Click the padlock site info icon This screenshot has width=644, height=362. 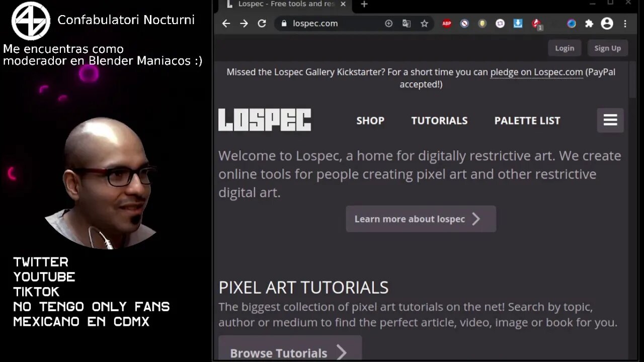[284, 23]
